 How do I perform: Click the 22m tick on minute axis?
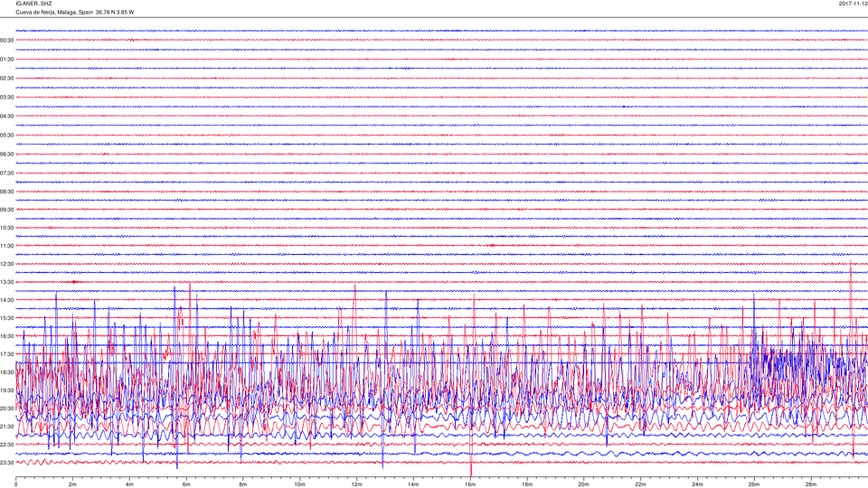click(x=640, y=484)
